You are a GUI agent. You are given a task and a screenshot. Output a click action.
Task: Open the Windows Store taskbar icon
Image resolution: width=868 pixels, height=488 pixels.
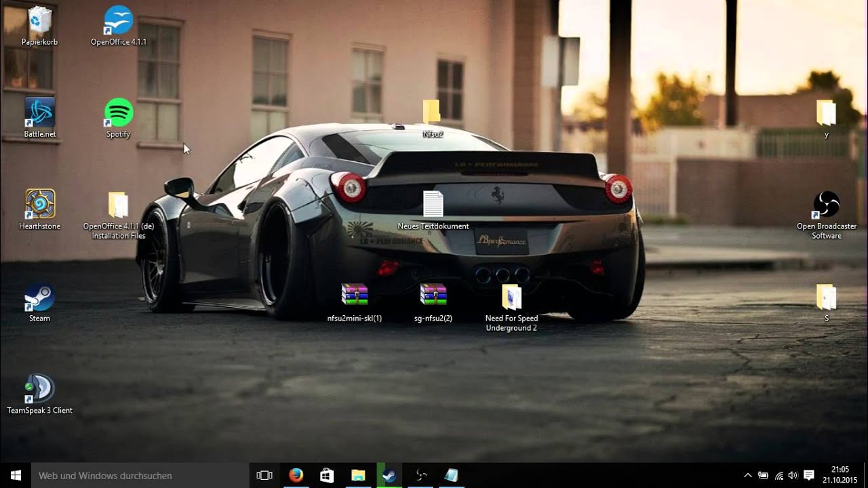pos(327,475)
